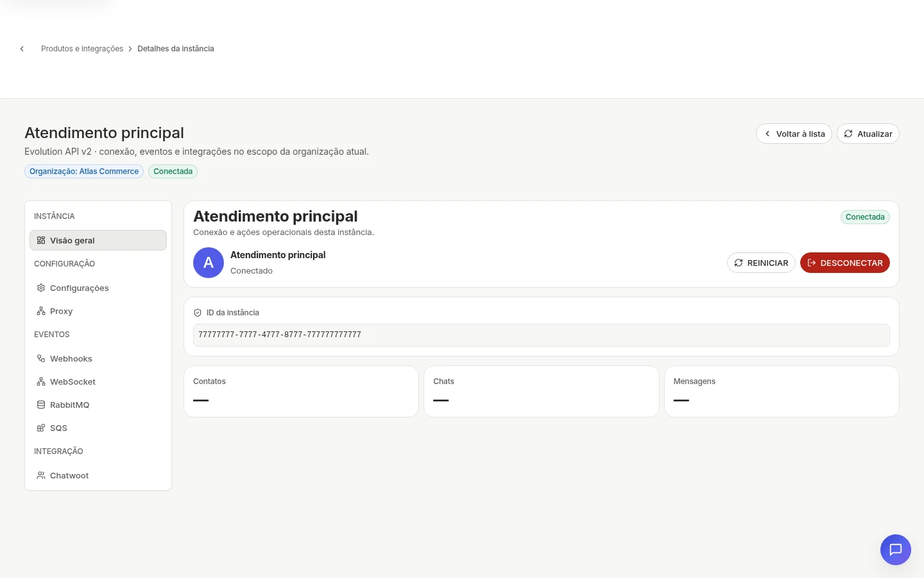Click the Voltar à lista button
924x578 pixels.
(794, 134)
